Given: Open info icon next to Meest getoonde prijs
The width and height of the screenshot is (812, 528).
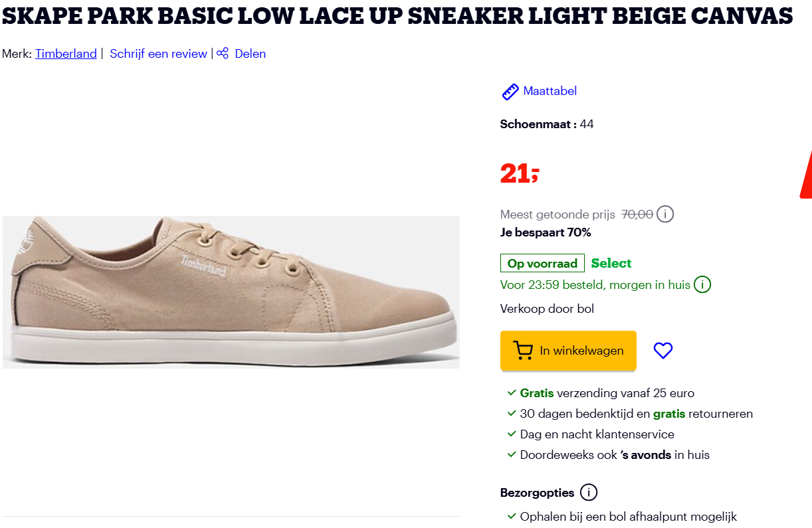Looking at the screenshot, I should (x=666, y=214).
